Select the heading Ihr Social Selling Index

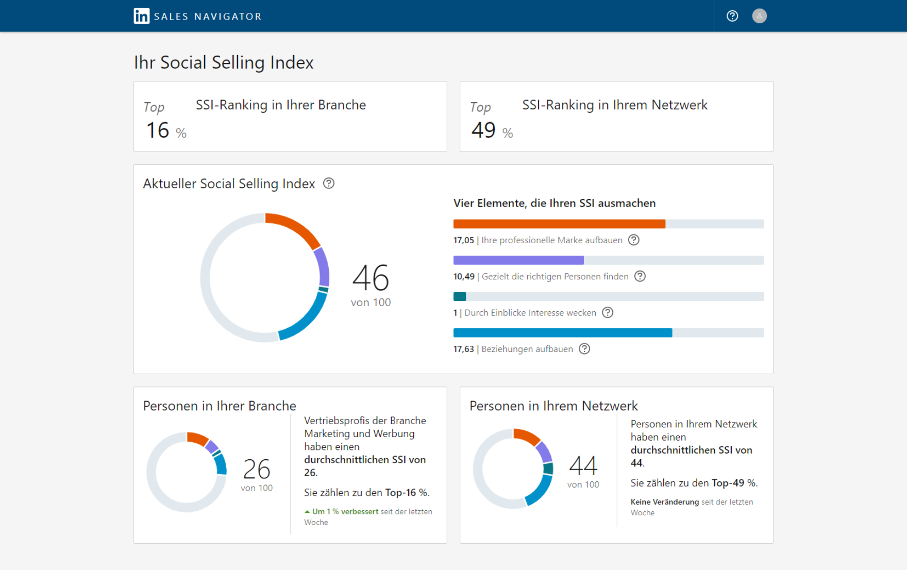pos(224,63)
